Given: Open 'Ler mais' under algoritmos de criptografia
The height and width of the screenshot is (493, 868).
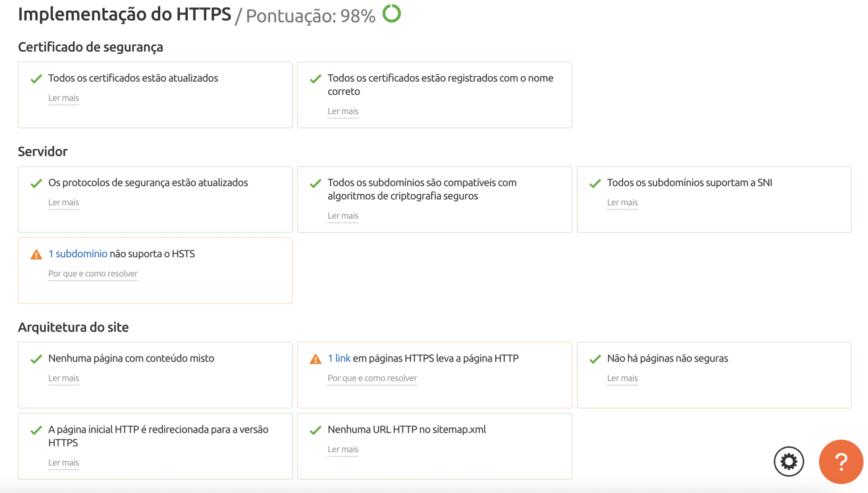Looking at the screenshot, I should coord(343,216).
